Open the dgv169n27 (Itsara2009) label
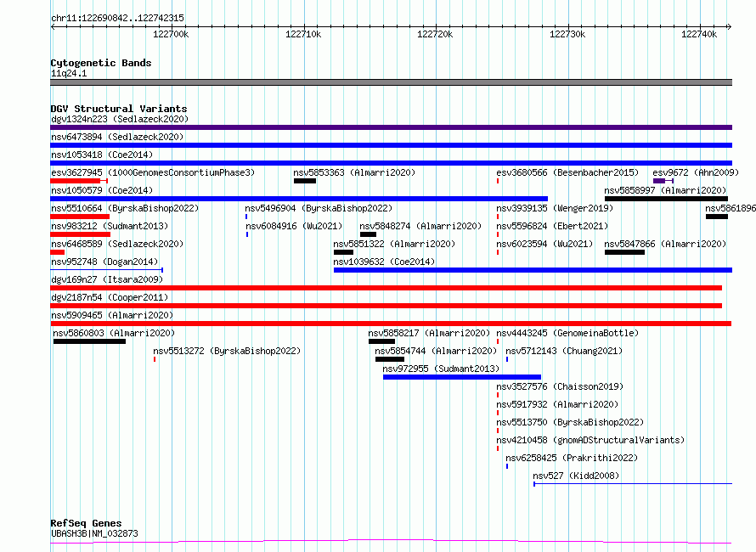The image size is (756, 552). [x=107, y=279]
